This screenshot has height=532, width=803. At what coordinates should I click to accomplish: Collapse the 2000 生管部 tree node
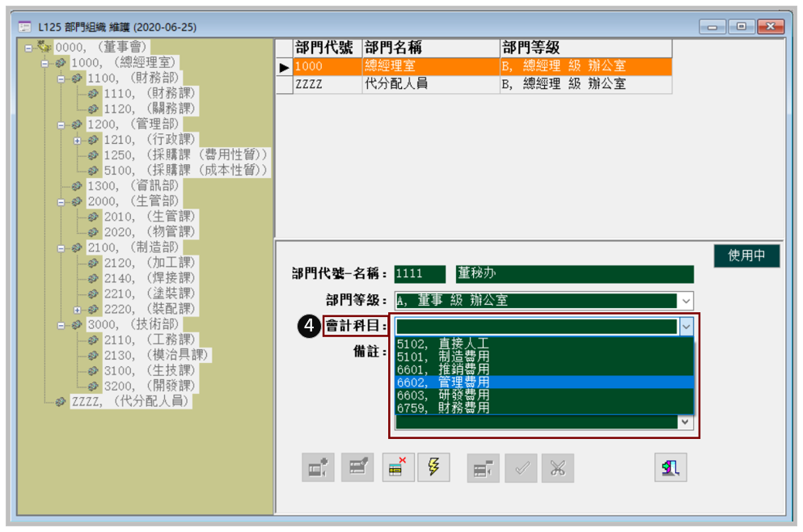61,202
